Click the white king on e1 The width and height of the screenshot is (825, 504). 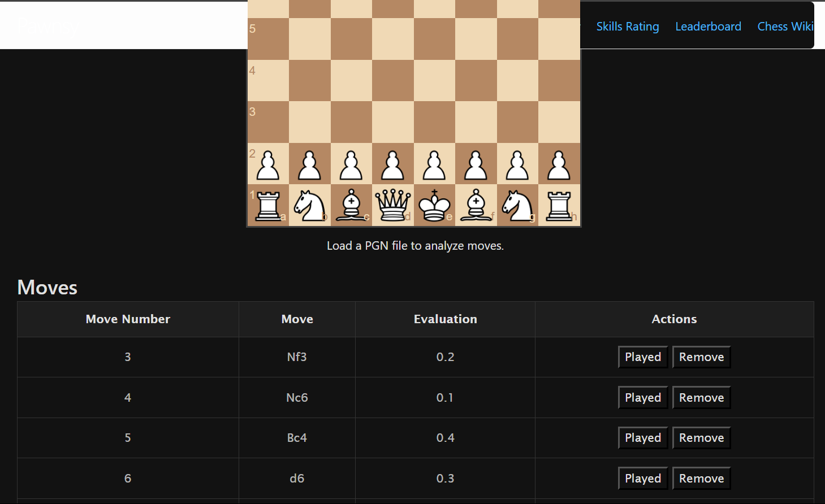pyautogui.click(x=434, y=205)
